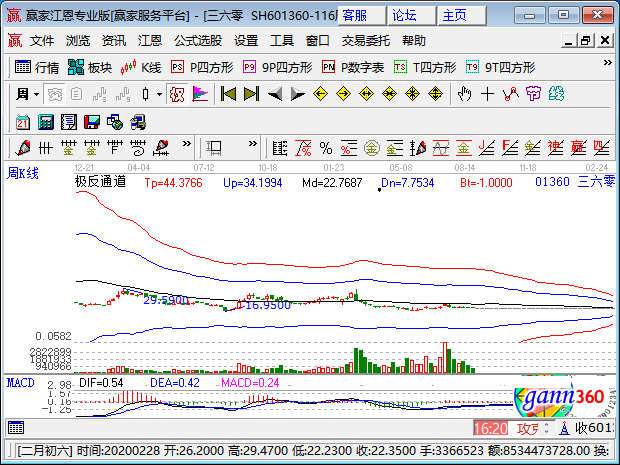The image size is (620, 465).
Task: Open the notepad document icon
Action: [x=69, y=122]
